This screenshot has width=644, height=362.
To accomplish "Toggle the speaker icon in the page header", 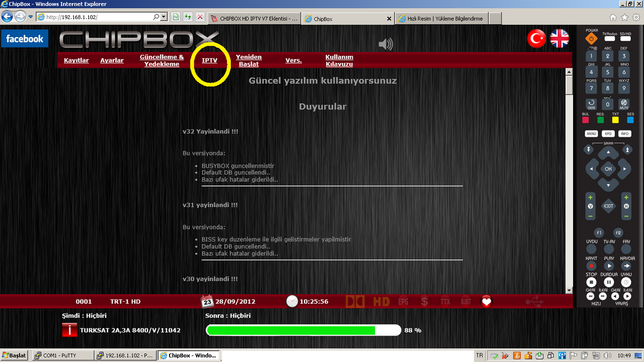I will coord(385,44).
